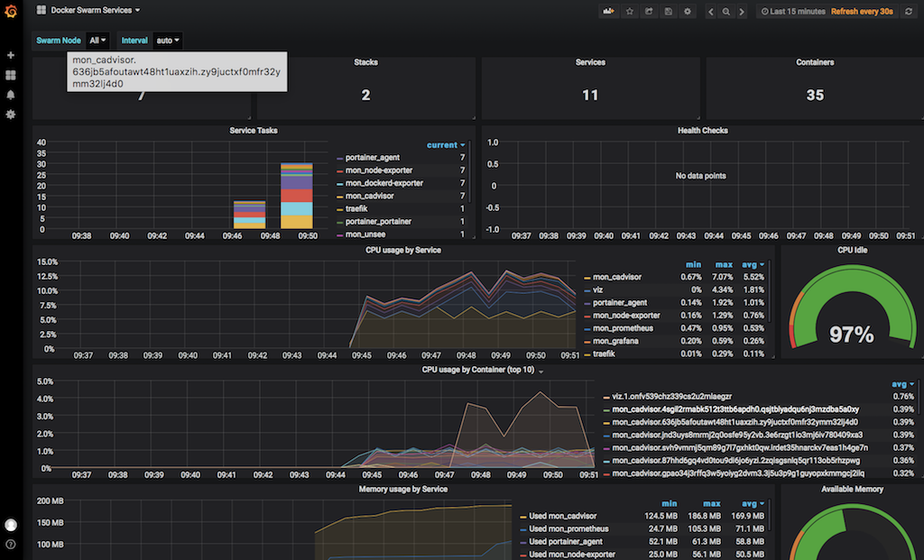Open the Stacks panel title menu
The height and width of the screenshot is (560, 924).
pos(366,62)
